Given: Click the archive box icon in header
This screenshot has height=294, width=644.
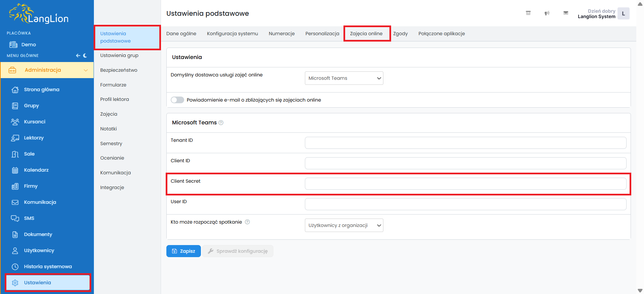Looking at the screenshot, I should [x=528, y=13].
